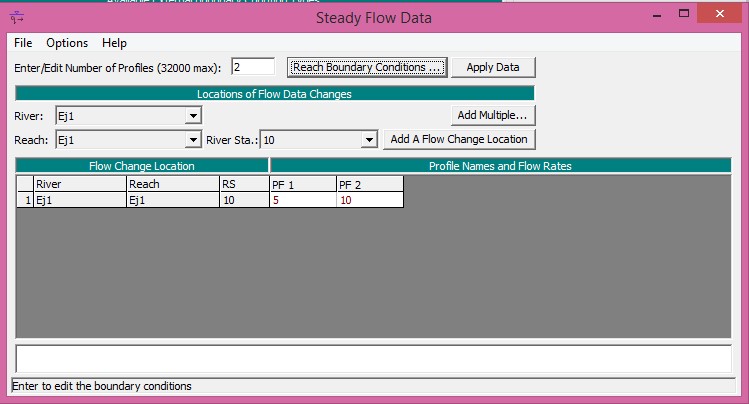
Task: Click the Apply Data button
Action: [x=493, y=67]
